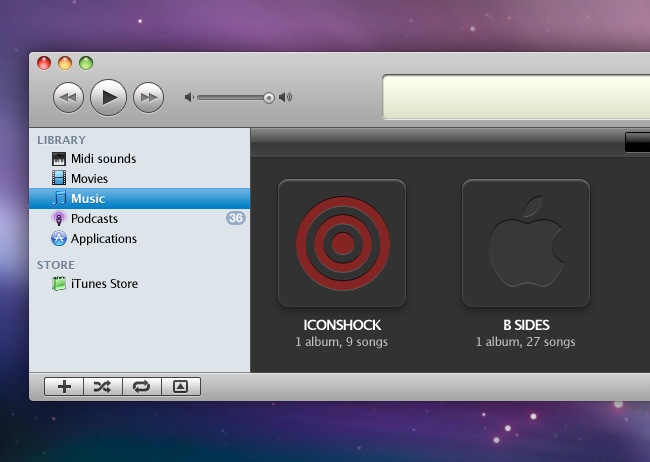This screenshot has width=650, height=462.
Task: Open the Podcasts library section
Action: [x=94, y=219]
